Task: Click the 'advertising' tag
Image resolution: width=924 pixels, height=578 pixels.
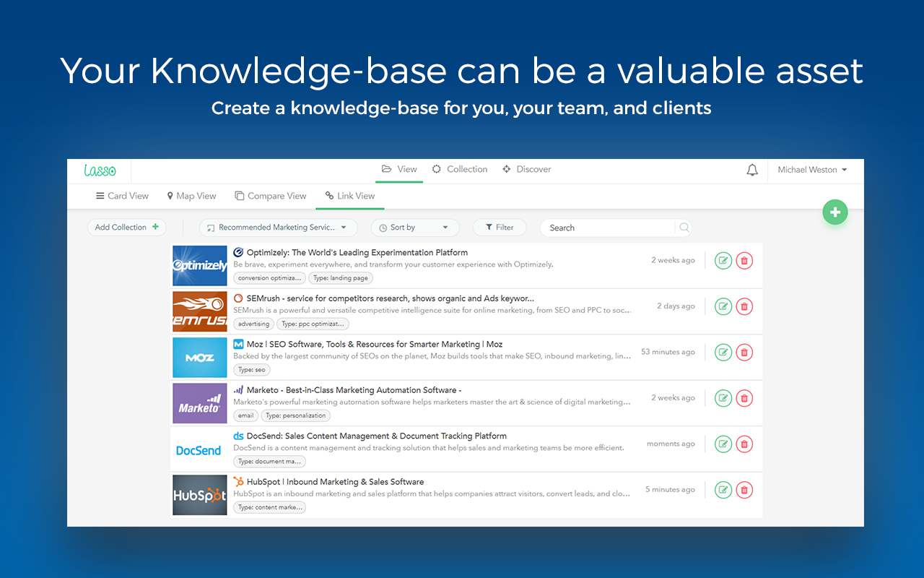Action: 253,324
